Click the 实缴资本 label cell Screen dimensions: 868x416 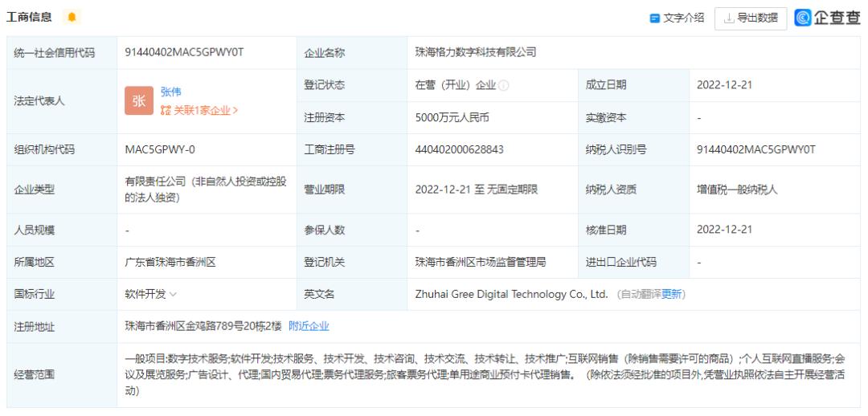point(634,117)
